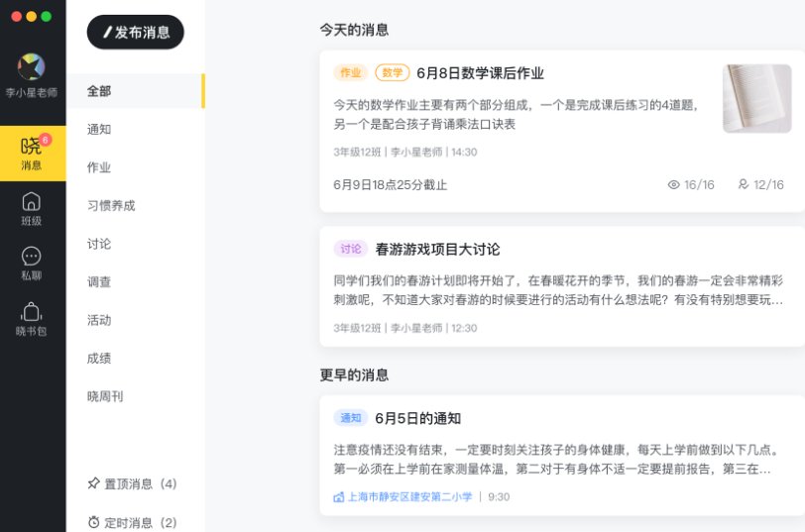The width and height of the screenshot is (805, 532).
Task: Open 上海市静安区建安第二小学 school link
Action: 409,497
